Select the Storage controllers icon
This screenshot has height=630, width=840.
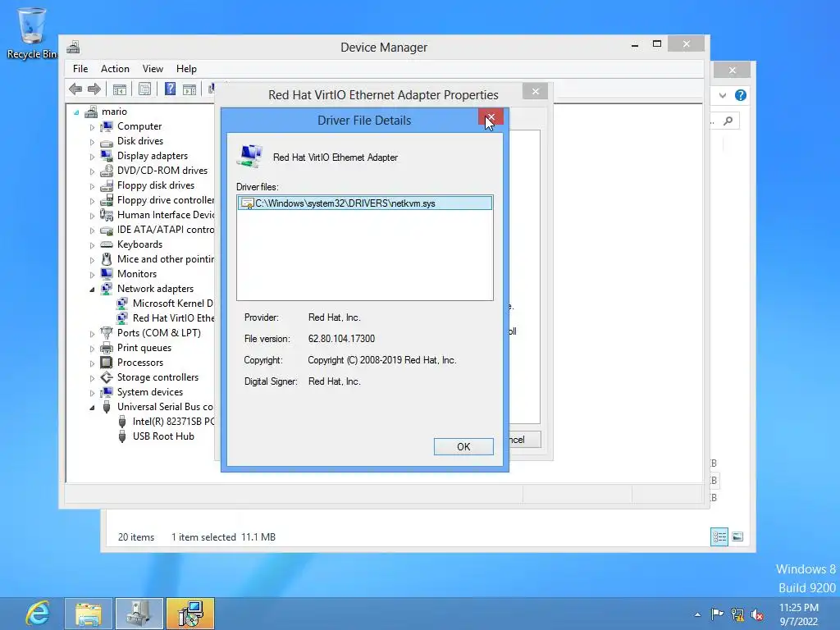coord(107,377)
